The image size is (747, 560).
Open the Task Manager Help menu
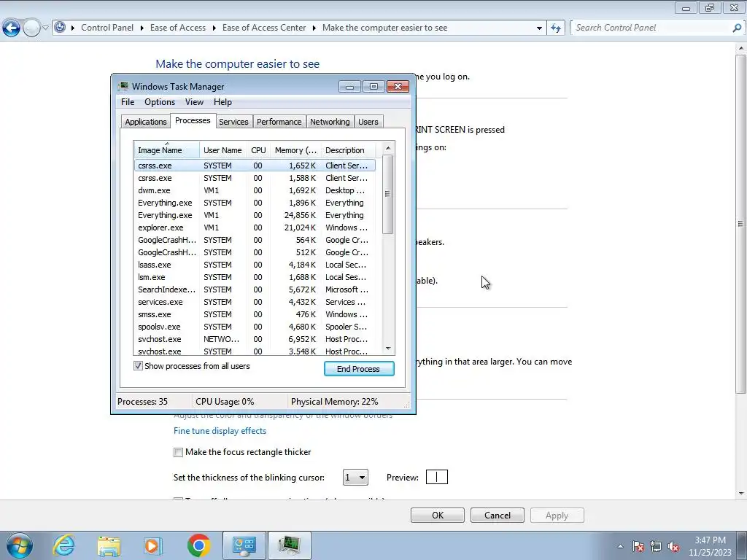(222, 102)
